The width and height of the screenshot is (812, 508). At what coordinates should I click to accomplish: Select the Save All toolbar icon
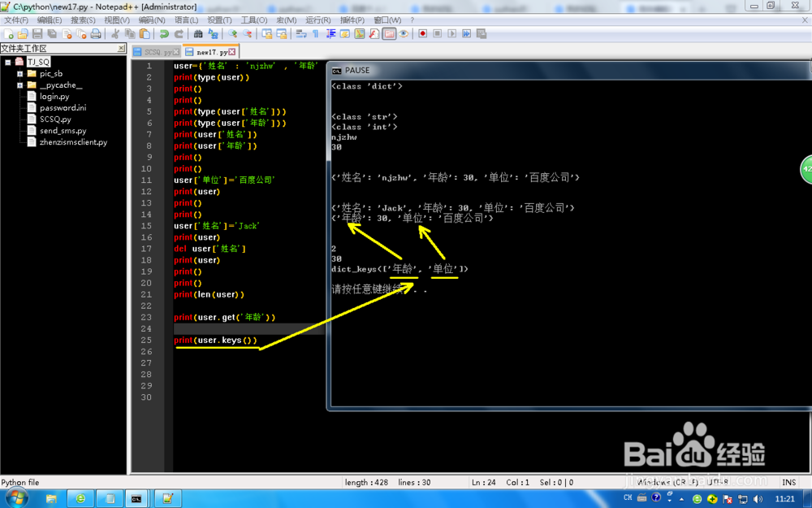click(50, 34)
